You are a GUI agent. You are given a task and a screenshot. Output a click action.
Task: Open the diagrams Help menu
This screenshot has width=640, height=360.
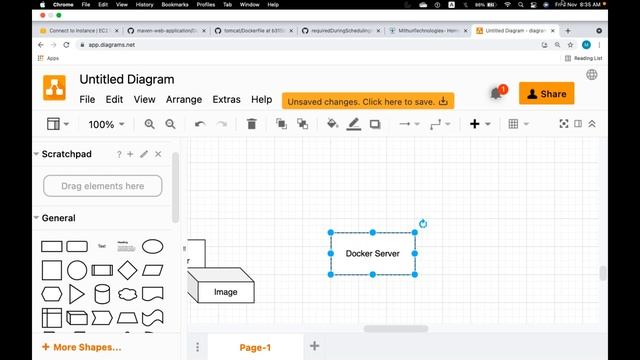coord(262,100)
